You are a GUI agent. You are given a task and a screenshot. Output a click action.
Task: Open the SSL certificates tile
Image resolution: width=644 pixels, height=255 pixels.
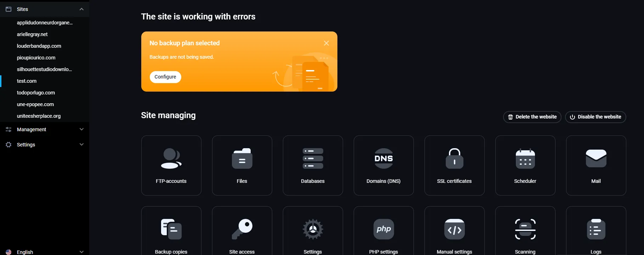[x=454, y=166]
